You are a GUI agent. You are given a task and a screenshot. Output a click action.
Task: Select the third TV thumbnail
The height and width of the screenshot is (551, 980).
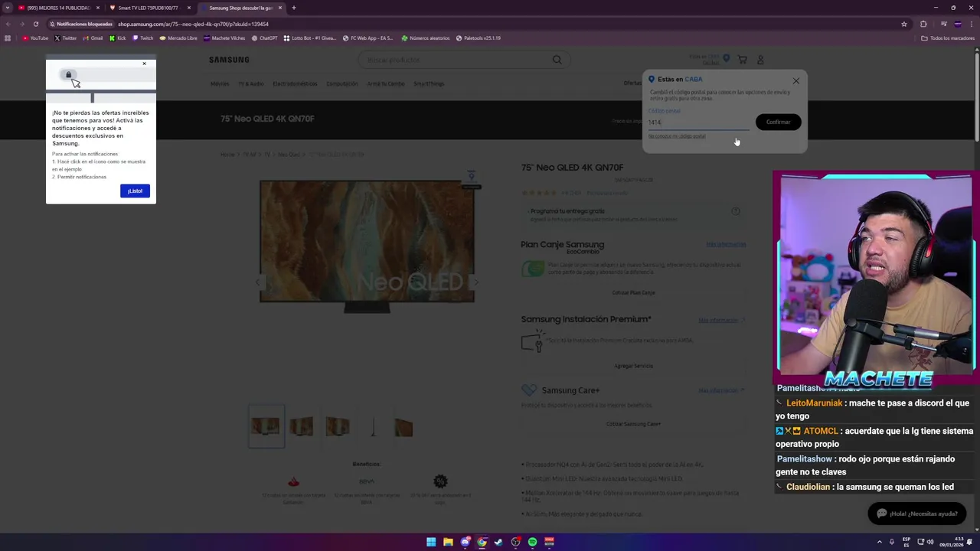pos(337,426)
